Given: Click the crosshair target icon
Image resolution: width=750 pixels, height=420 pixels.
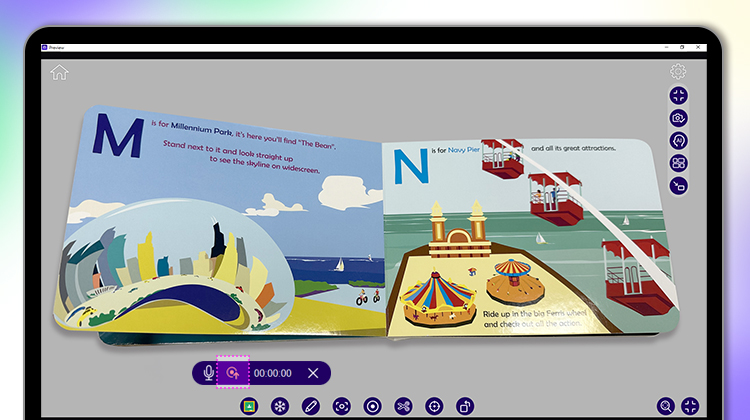Looking at the screenshot, I should [x=434, y=407].
